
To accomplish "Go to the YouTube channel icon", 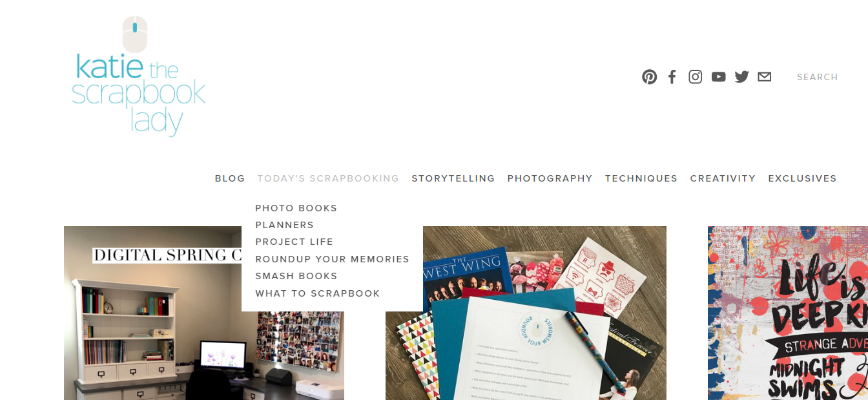I will [719, 77].
